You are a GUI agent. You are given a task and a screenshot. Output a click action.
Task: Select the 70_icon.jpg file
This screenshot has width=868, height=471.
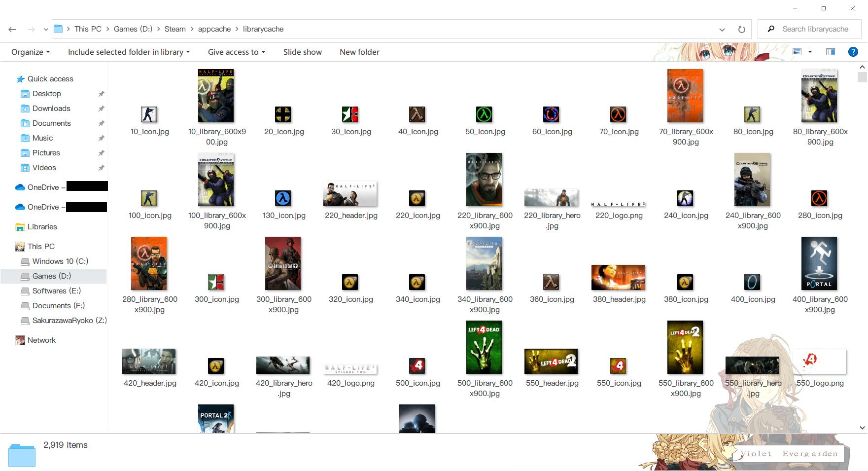pyautogui.click(x=618, y=115)
